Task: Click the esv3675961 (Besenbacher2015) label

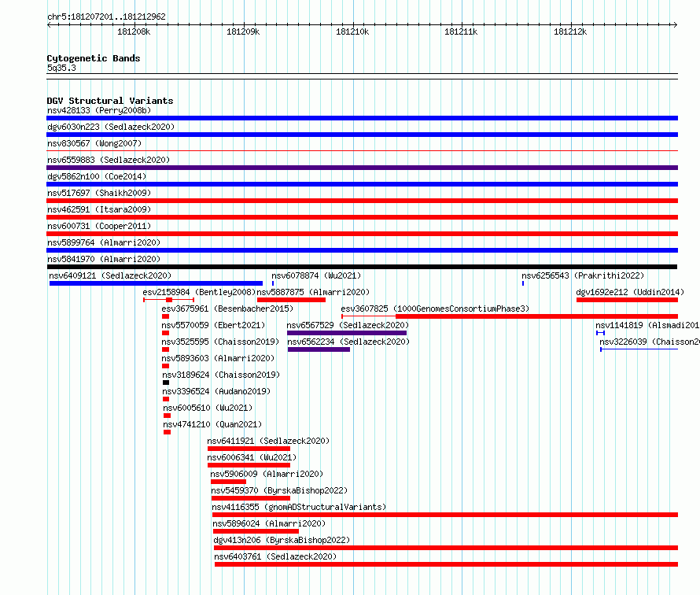Action: click(227, 309)
